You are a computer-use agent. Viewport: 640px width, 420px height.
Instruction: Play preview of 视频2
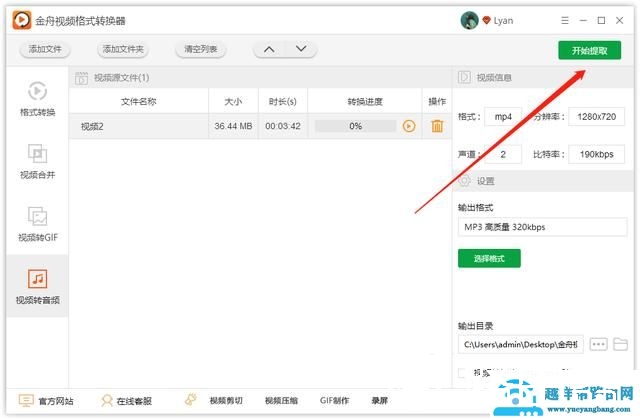tap(409, 126)
